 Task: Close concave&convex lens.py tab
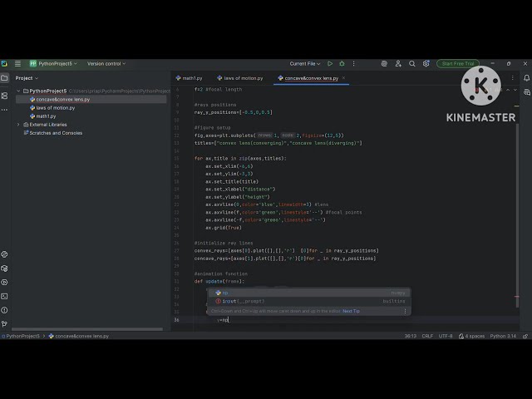click(343, 78)
